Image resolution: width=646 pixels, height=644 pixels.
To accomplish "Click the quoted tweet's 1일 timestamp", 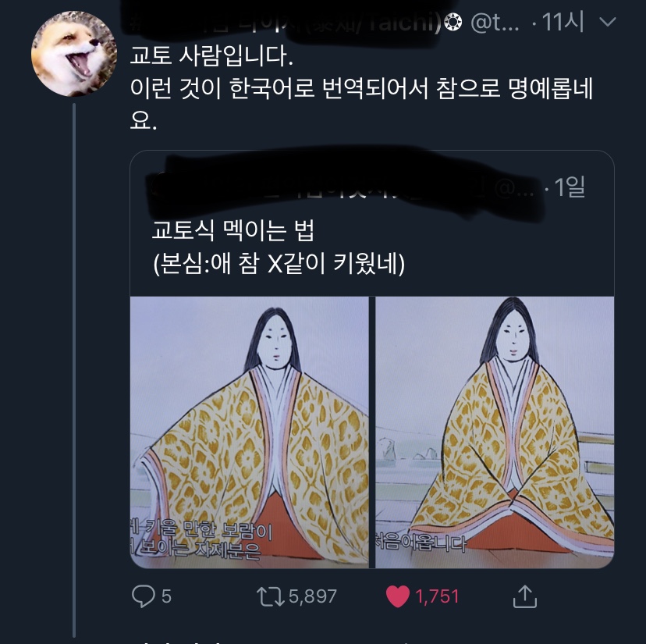I will tap(569, 187).
